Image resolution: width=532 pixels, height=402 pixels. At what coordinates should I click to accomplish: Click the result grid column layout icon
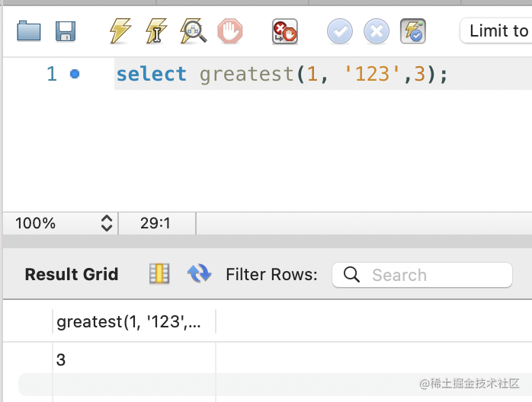[x=159, y=274]
